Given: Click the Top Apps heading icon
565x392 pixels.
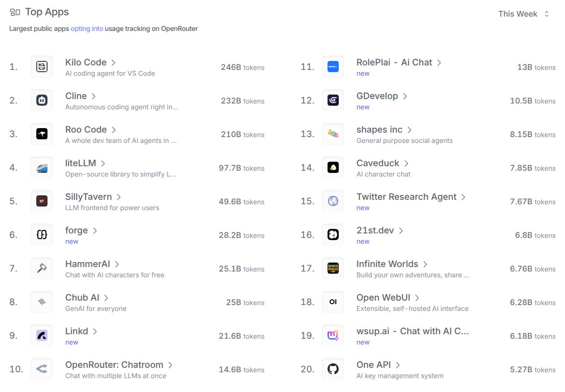Looking at the screenshot, I should point(15,12).
